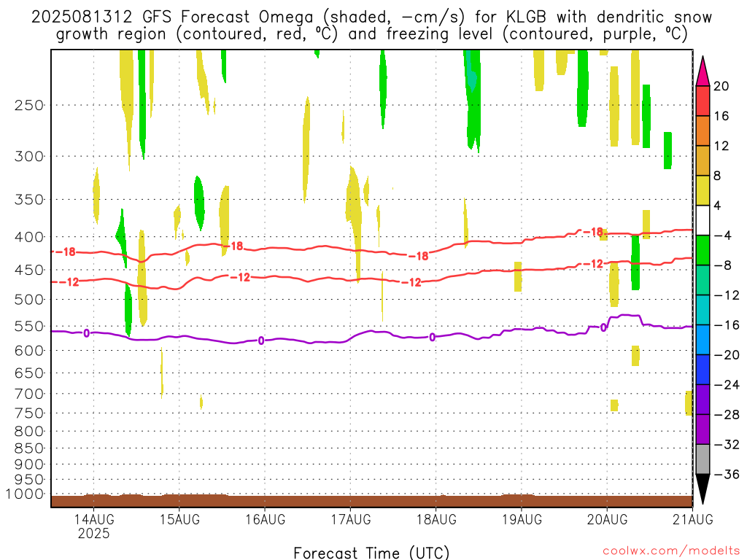This screenshot has height=560, width=747.
Task: Click the 850 pressure level label
Action: (x=29, y=448)
